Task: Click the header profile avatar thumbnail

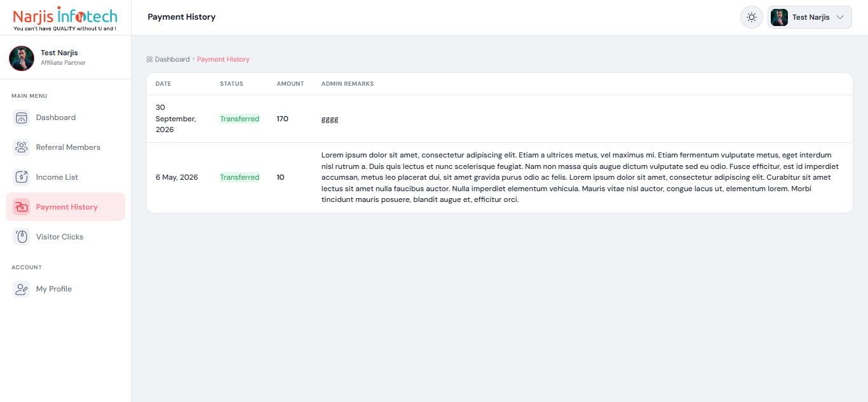Action: click(x=779, y=17)
